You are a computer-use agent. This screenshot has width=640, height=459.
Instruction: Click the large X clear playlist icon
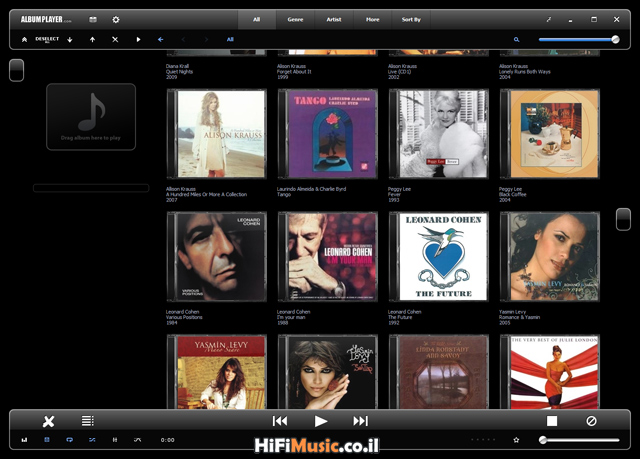coord(49,421)
